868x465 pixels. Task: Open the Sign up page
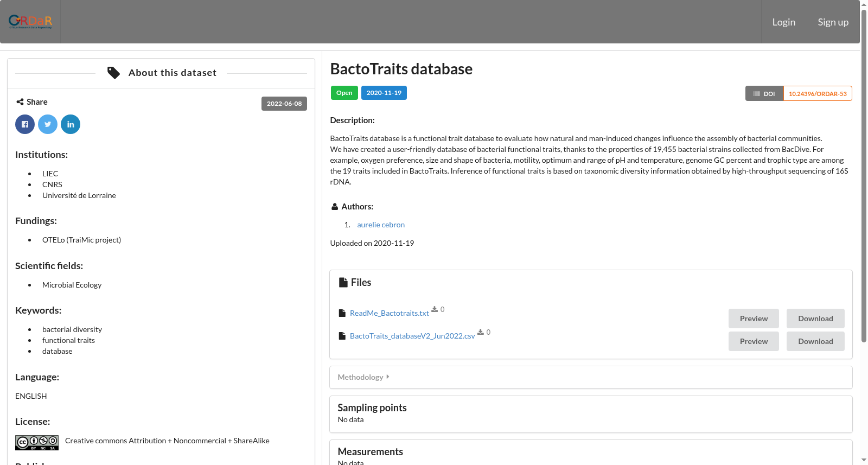833,22
